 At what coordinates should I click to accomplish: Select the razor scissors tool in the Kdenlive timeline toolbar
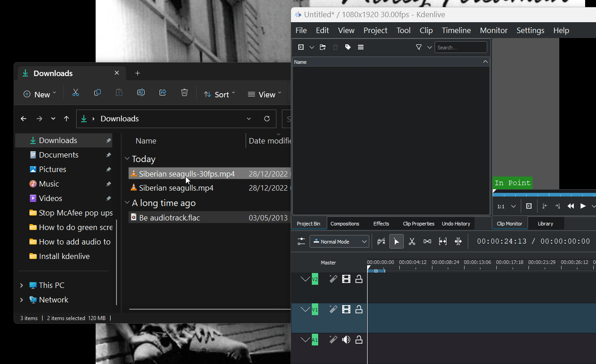[x=412, y=242]
